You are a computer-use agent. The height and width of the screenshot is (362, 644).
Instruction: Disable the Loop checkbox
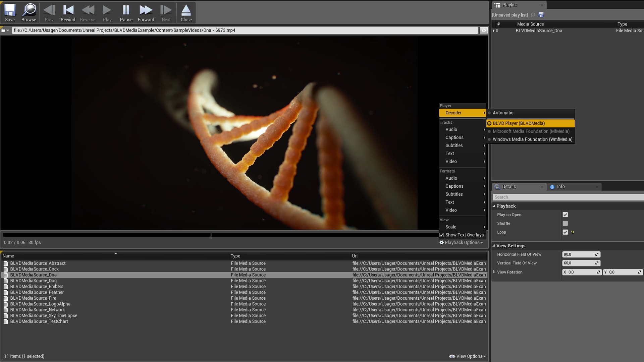click(x=565, y=232)
